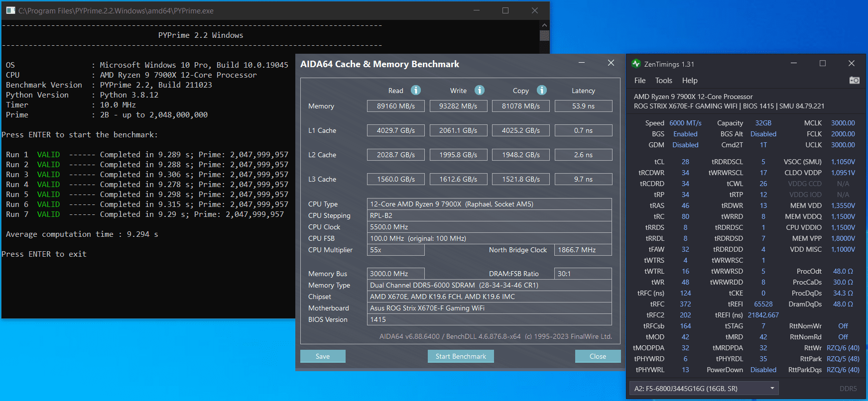
Task: Click the tCL value 28 in ZenTimings
Action: (685, 162)
